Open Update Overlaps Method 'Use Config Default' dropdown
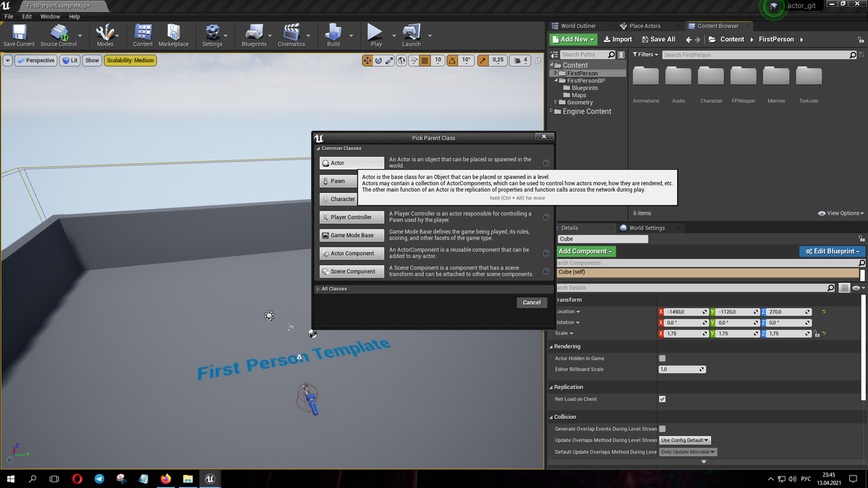Image resolution: width=868 pixels, height=488 pixels. [685, 440]
